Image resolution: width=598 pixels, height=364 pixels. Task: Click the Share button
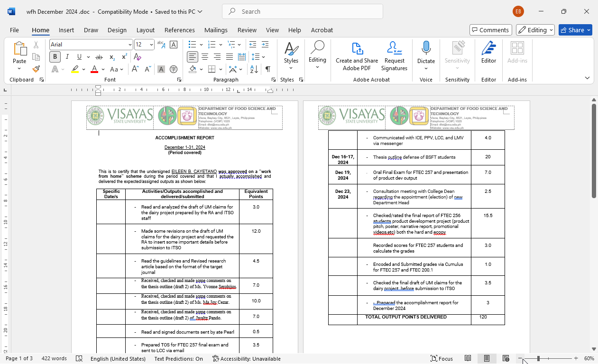[x=575, y=30]
